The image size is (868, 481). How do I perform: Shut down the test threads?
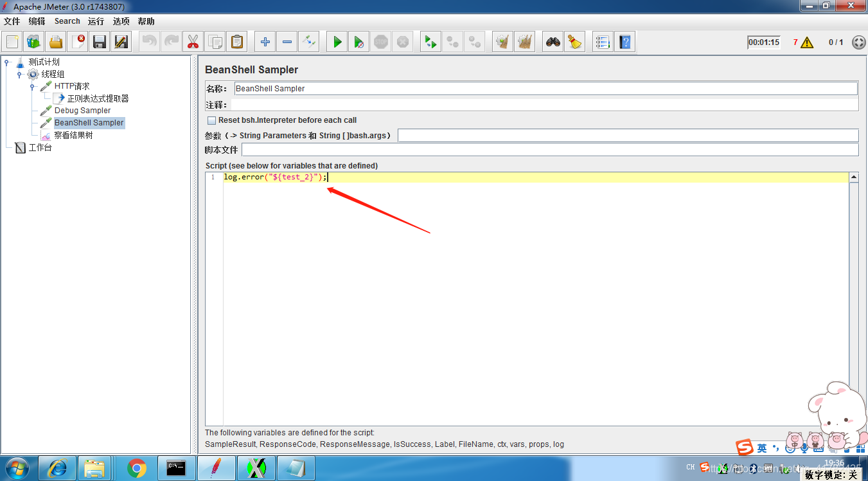[403, 42]
